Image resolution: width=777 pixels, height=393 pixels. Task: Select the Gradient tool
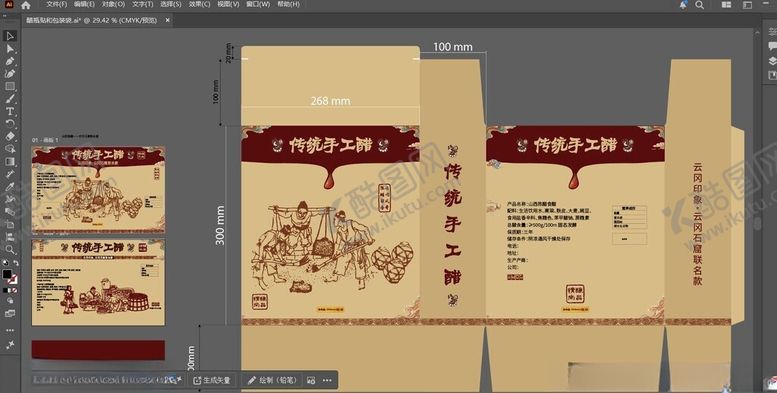(x=9, y=162)
